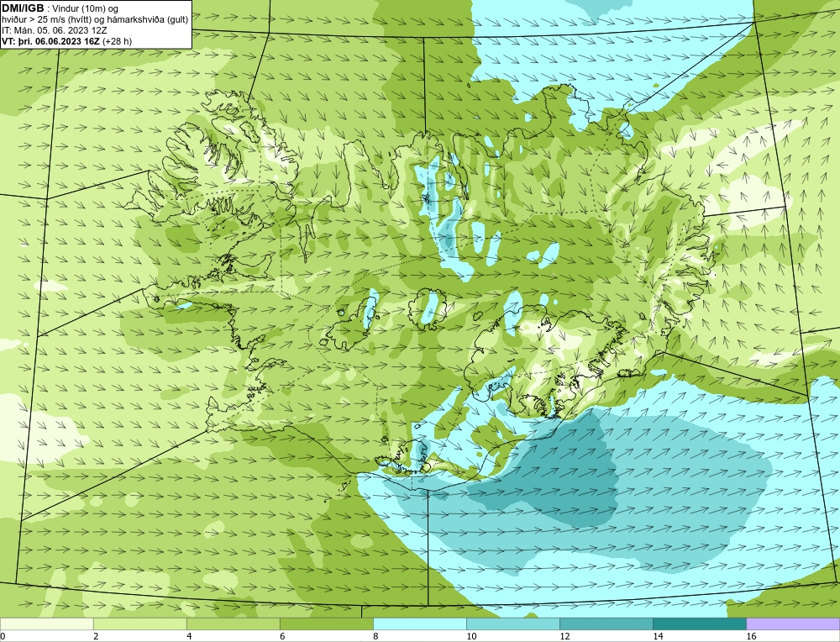Click the '(+28 h)' forecast offset text

click(117, 41)
